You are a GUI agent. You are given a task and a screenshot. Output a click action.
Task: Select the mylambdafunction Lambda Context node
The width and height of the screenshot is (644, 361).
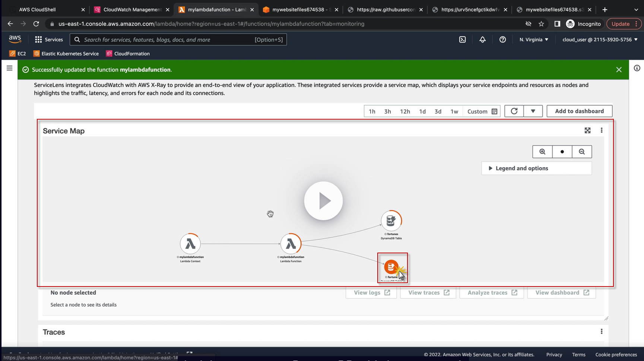pyautogui.click(x=190, y=244)
